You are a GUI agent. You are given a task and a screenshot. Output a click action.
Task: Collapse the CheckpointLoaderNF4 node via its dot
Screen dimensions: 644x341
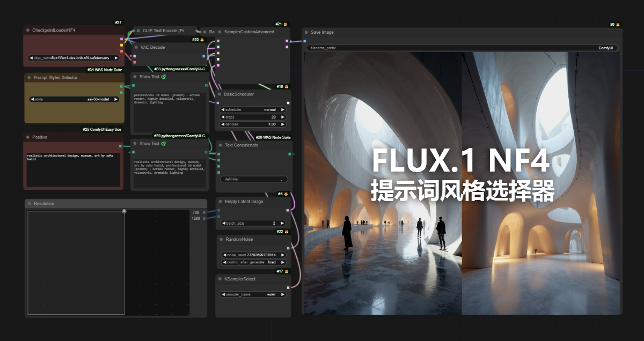[x=28, y=31]
